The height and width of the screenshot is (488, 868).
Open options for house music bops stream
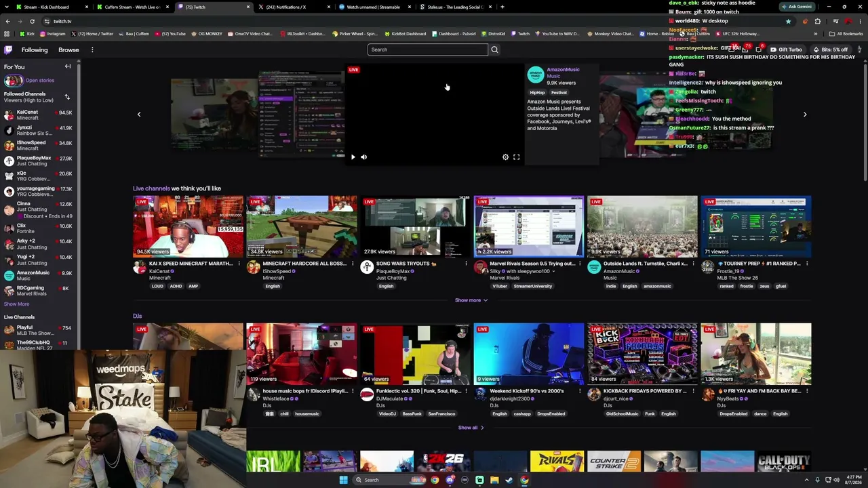coord(353,391)
